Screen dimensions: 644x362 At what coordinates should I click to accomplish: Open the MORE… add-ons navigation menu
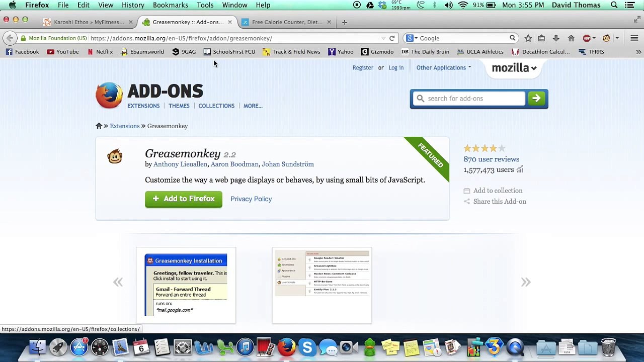point(253,106)
